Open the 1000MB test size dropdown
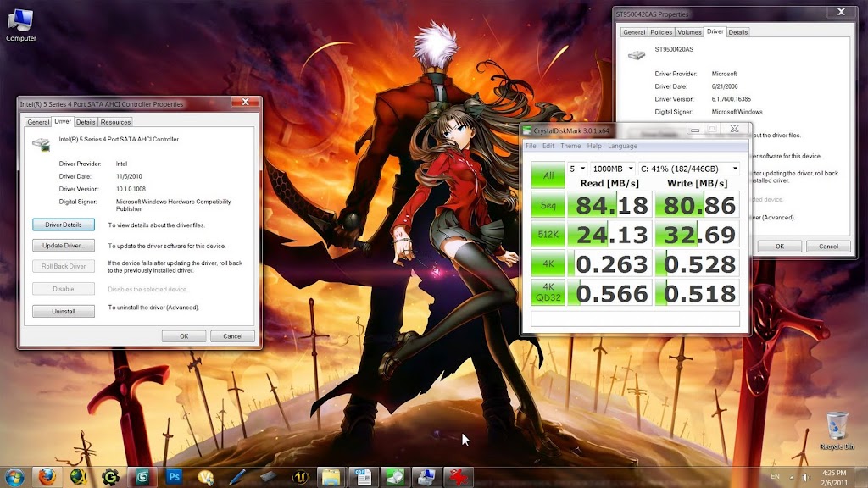Image resolution: width=868 pixels, height=488 pixels. (x=612, y=169)
